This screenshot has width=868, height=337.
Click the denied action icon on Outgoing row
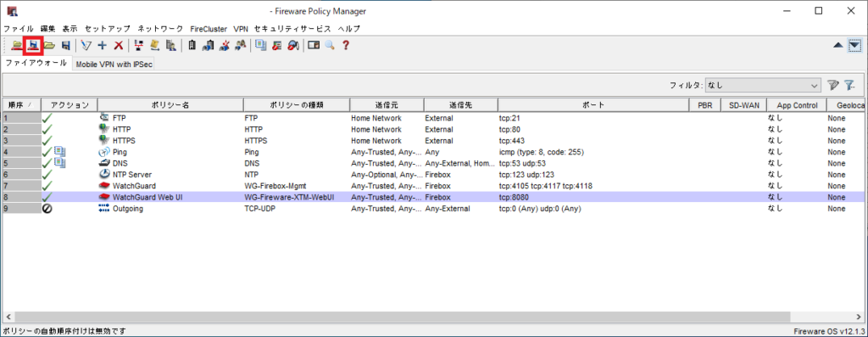pos(47,209)
